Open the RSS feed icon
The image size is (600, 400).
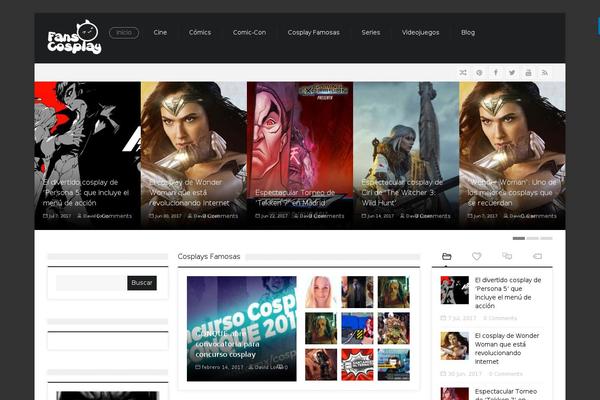point(545,72)
